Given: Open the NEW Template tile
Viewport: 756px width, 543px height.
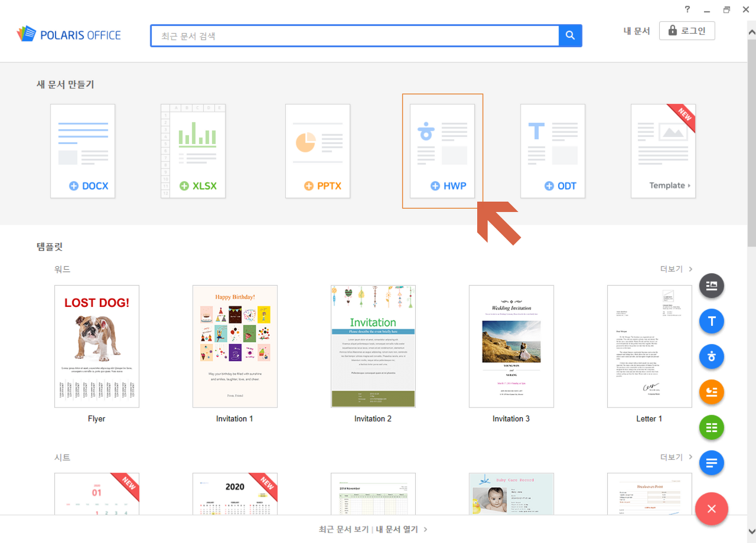Looking at the screenshot, I should tap(663, 151).
